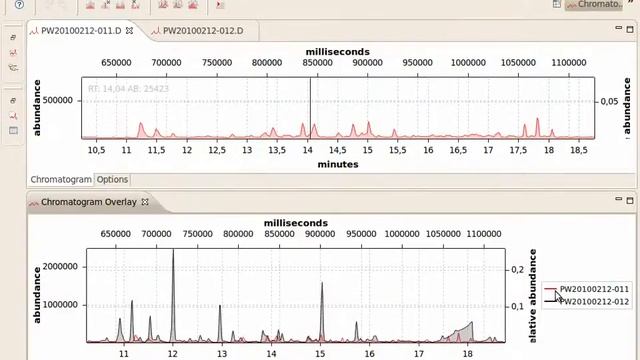Click the 1000000 abundance label in overlay chart
The image size is (640, 360).
[x=60, y=305]
